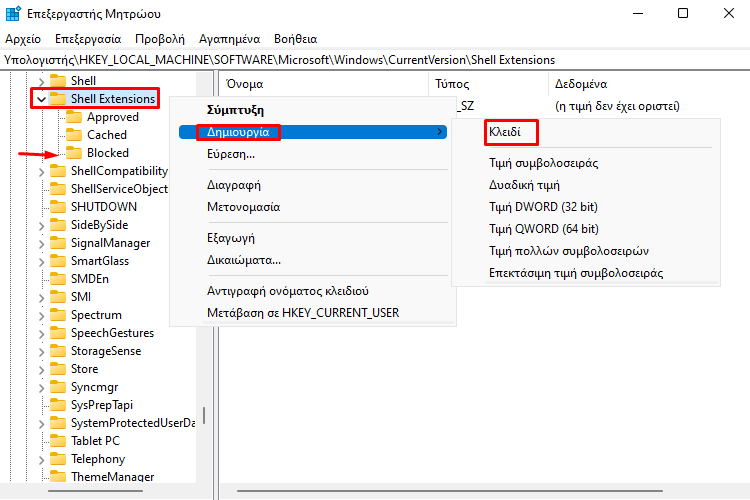The image size is (750, 500).
Task: Click the SideBySide folder icon
Action: [x=58, y=225]
